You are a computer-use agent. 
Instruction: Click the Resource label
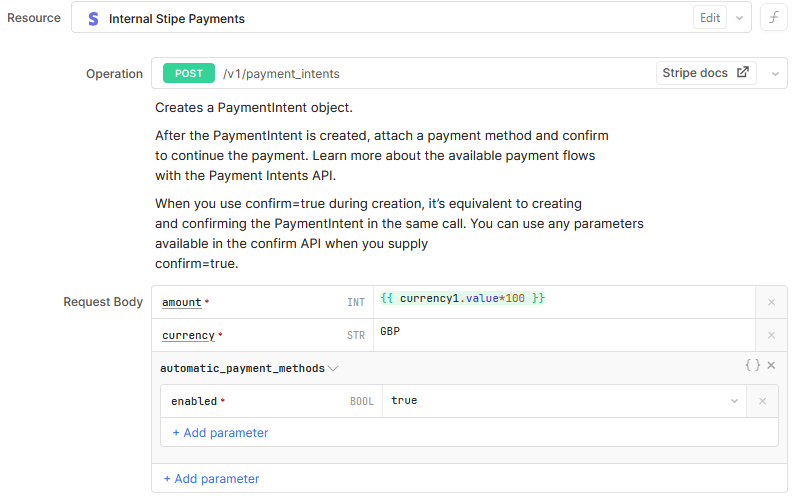pyautogui.click(x=34, y=18)
